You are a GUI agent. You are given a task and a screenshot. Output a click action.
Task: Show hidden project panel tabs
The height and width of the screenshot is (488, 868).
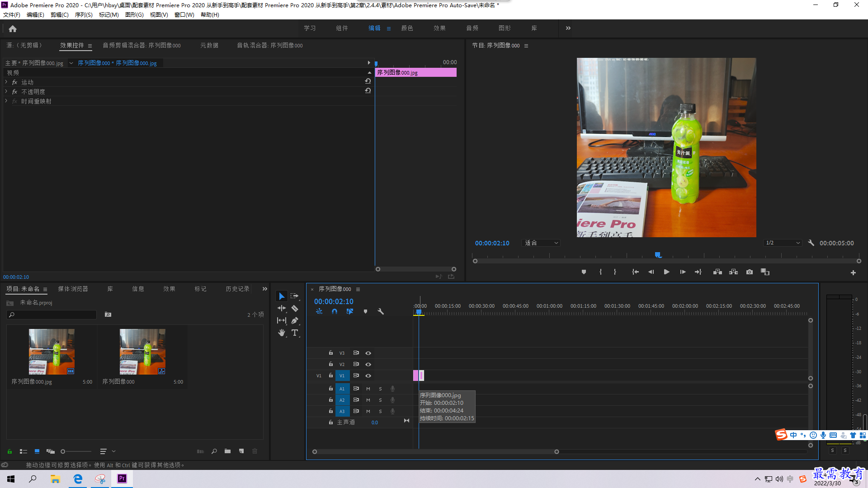click(x=265, y=289)
